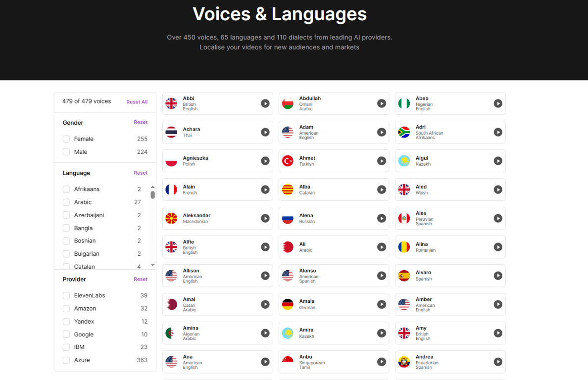
Task: Play the Alena Russian voice sample
Action: click(382, 218)
